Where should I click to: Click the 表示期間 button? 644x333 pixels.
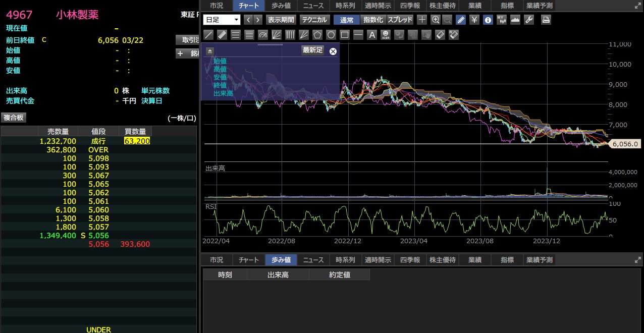point(281,20)
